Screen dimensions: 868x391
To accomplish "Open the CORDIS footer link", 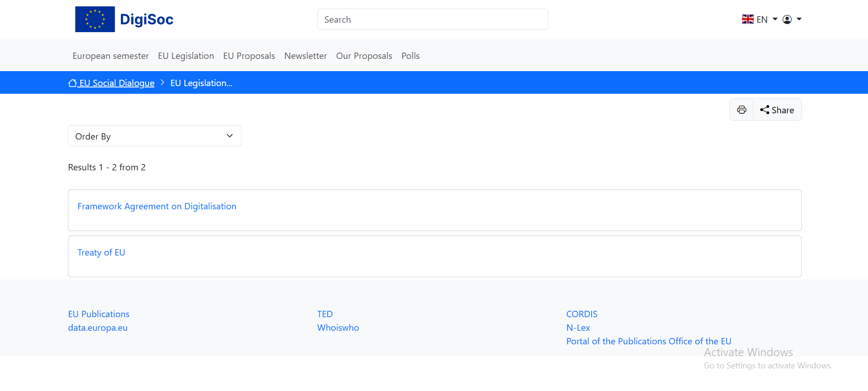I will (582, 314).
